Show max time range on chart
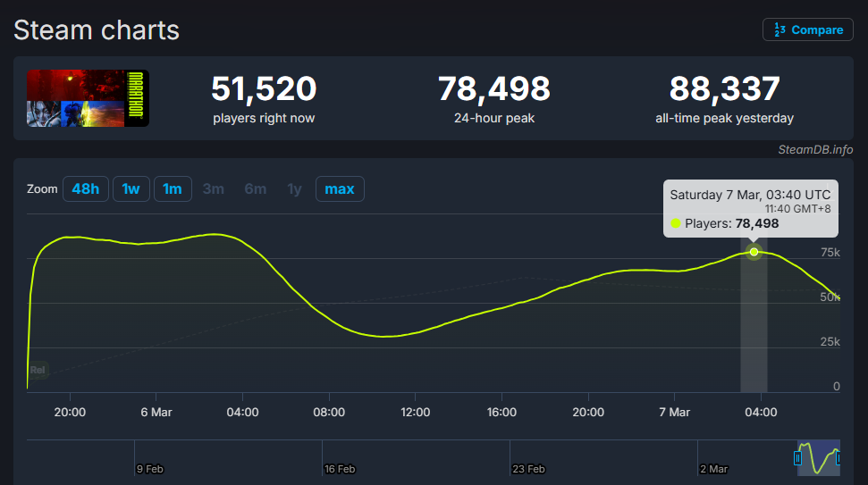This screenshot has width=868, height=485. [x=340, y=189]
